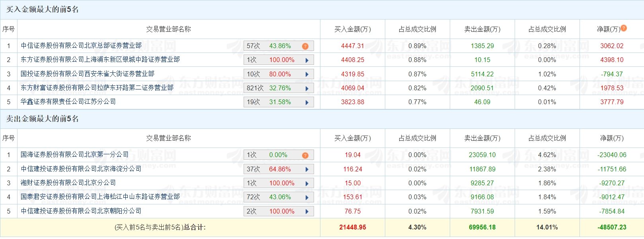Expand the blue arrow in 中信建投北京朝阳分公司 row
The width and height of the screenshot is (644, 239).
click(307, 212)
